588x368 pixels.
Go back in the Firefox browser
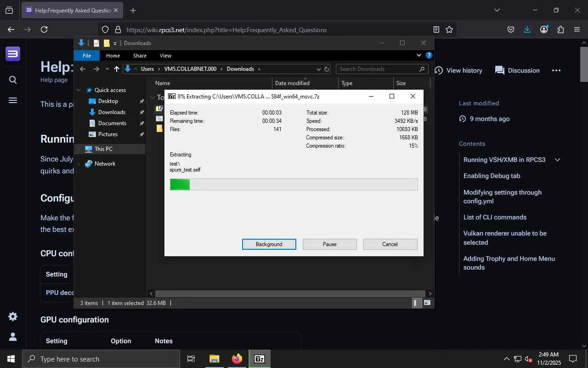point(11,29)
